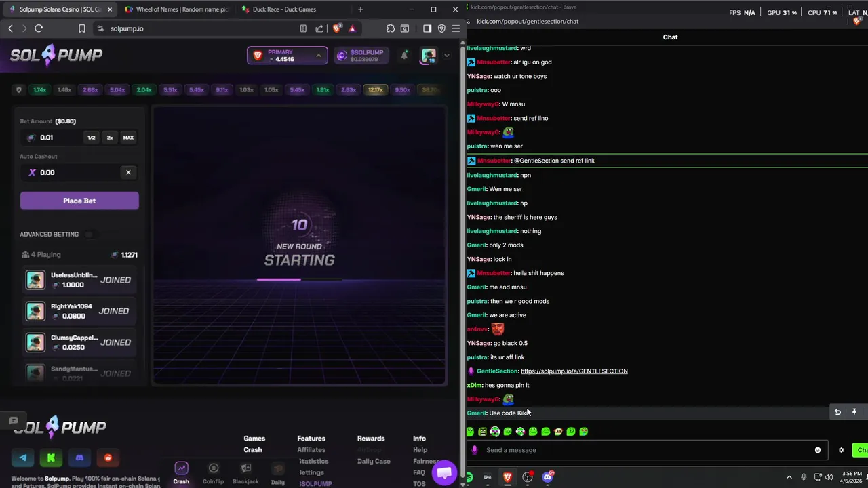Switch to the Blackjack game tab
This screenshot has height=488, width=868.
[x=245, y=473]
